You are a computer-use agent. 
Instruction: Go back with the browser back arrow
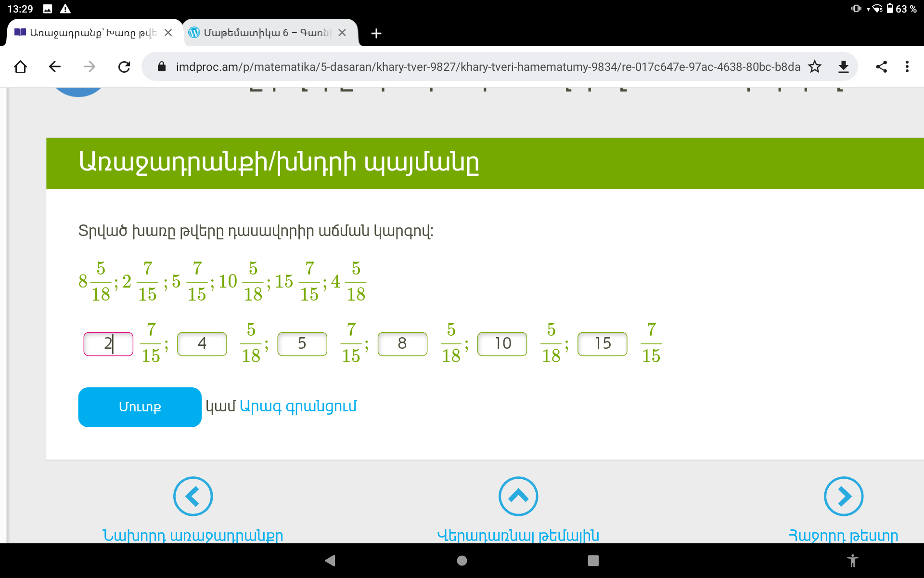tap(55, 66)
